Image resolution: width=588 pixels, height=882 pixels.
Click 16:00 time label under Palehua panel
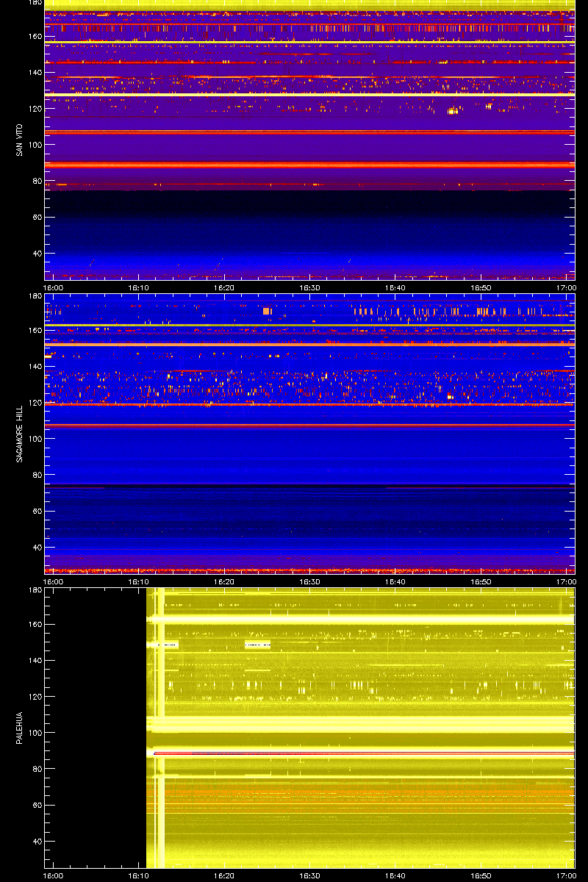[x=54, y=876]
